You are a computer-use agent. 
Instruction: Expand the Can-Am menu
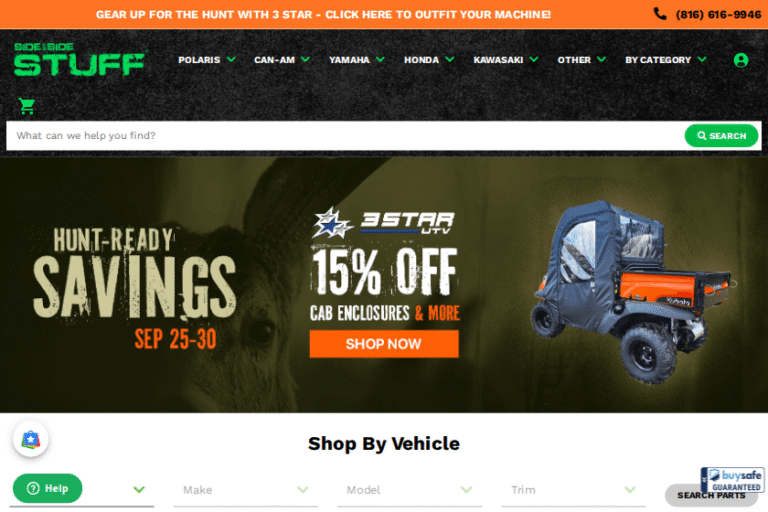click(282, 60)
